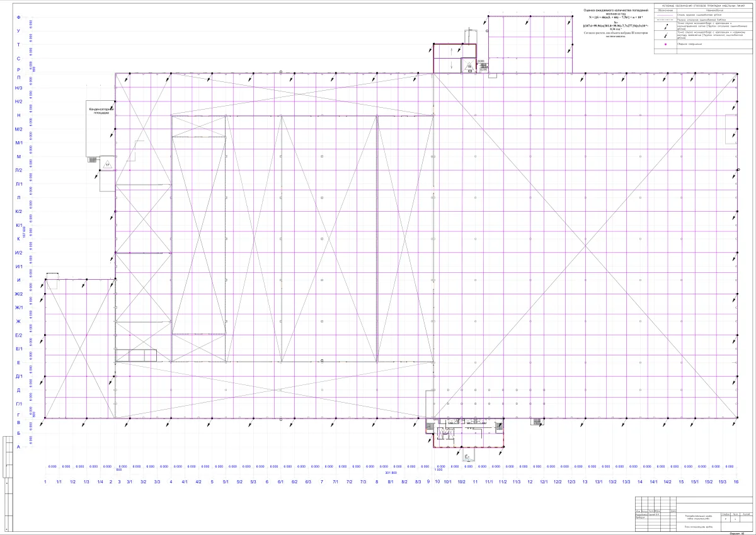The image size is (756, 535).
Task: Click row axis label "Е/1"
Action: 18,349
